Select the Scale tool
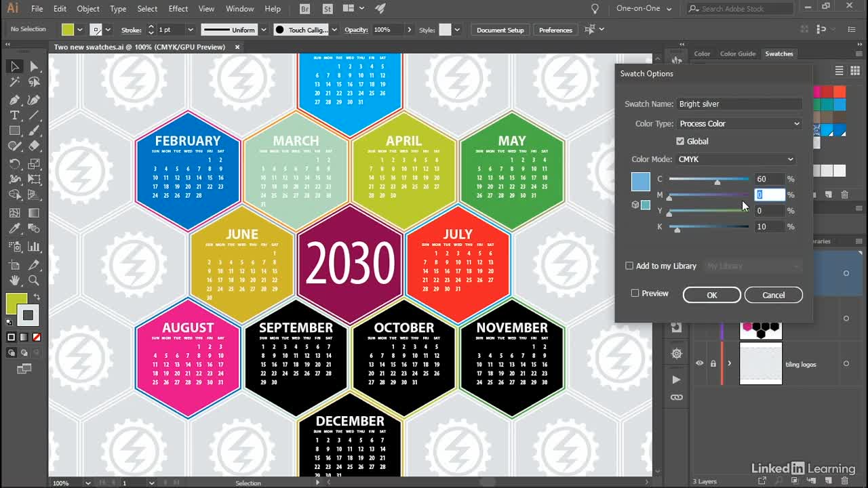The width and height of the screenshot is (868, 488). pyautogui.click(x=34, y=164)
